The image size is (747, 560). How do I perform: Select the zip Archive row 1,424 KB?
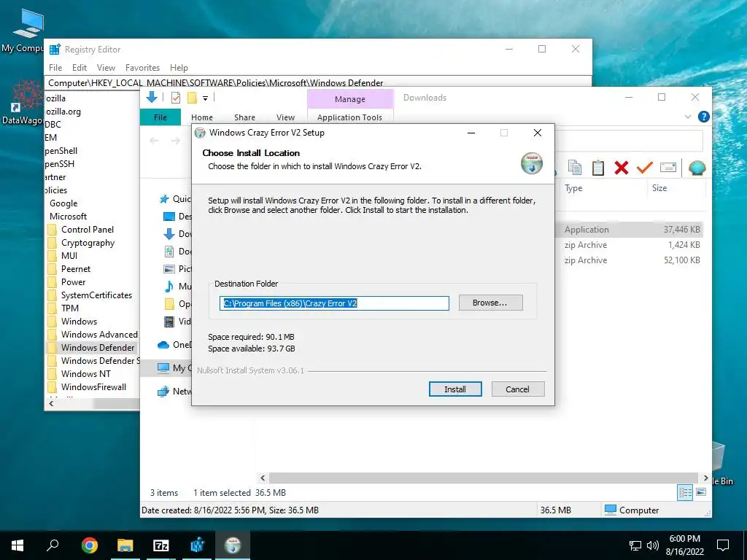coord(630,245)
